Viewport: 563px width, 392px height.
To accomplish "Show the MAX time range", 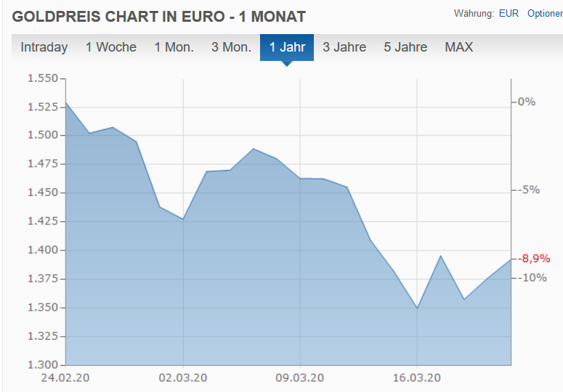I will (458, 48).
